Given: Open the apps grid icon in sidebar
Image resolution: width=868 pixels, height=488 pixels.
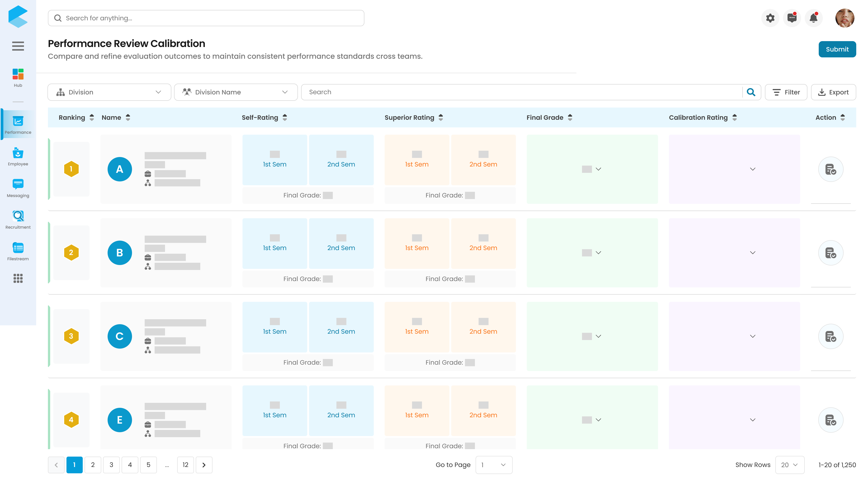Looking at the screenshot, I should [18, 278].
